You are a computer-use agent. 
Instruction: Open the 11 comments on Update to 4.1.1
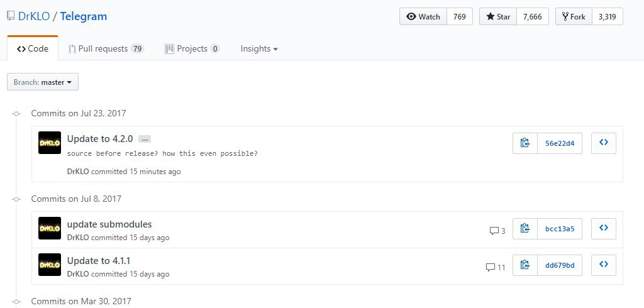point(496,267)
